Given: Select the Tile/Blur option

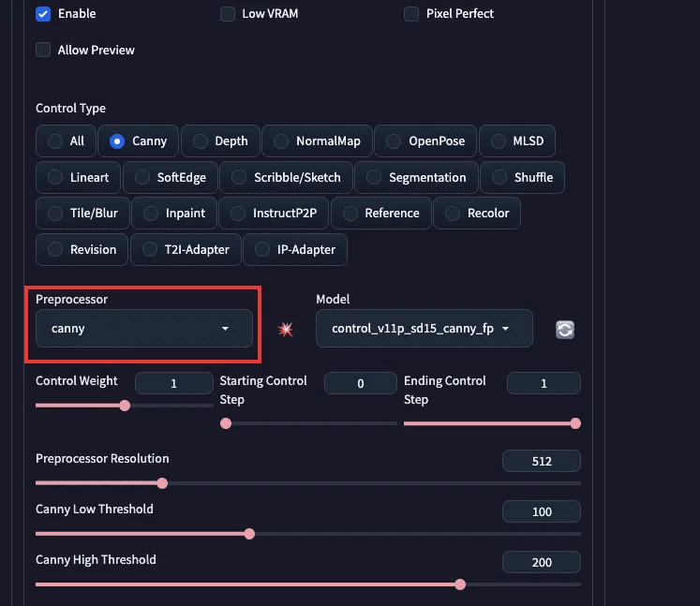Looking at the screenshot, I should pyautogui.click(x=82, y=214).
